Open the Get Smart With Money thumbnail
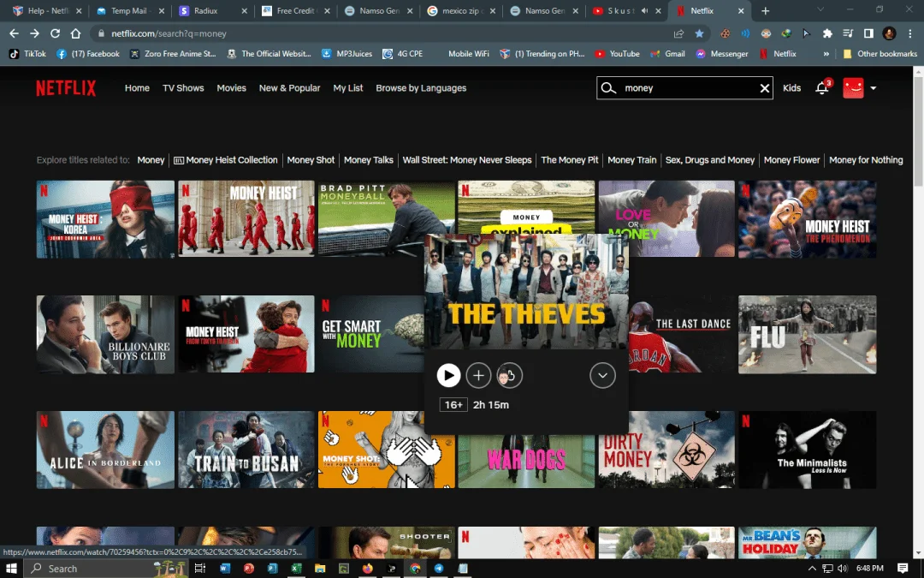The image size is (924, 578). click(371, 334)
